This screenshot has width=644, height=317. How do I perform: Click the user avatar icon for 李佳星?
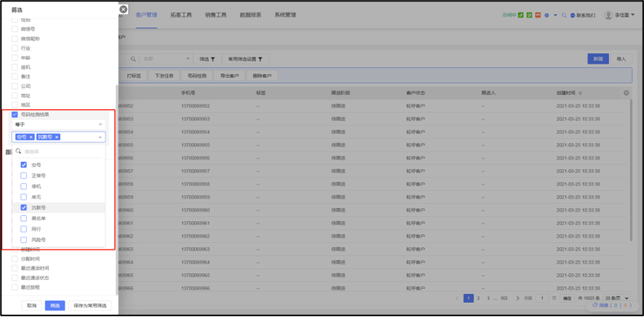tap(608, 15)
